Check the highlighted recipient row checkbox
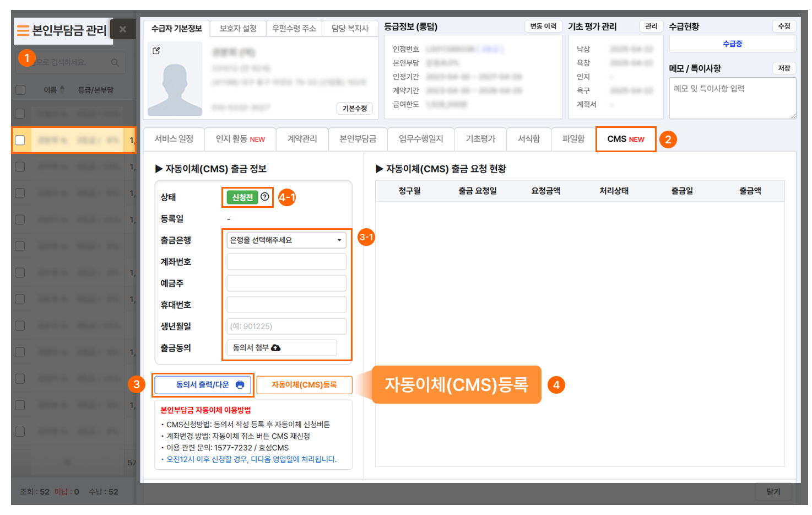Screen dimensions: 812x515 pyautogui.click(x=20, y=140)
